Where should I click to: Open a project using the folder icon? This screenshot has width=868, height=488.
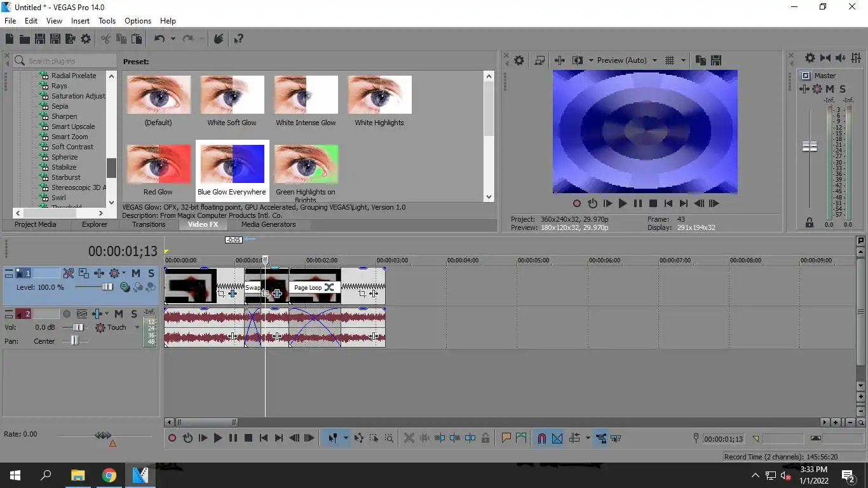25,39
